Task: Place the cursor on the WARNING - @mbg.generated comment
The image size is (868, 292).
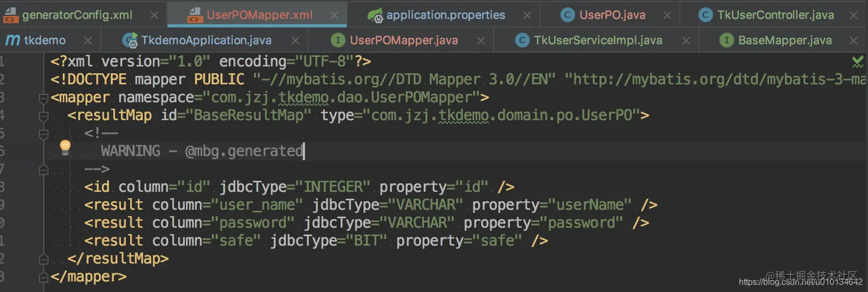Action: [x=202, y=151]
